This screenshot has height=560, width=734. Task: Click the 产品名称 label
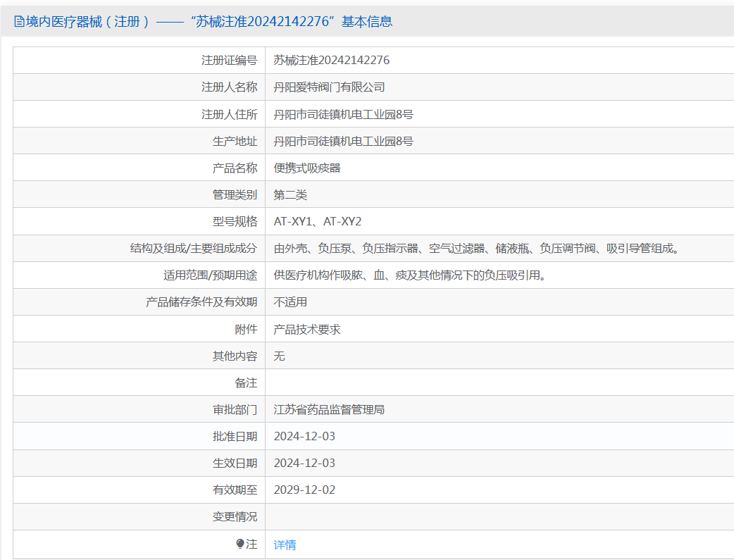point(235,168)
